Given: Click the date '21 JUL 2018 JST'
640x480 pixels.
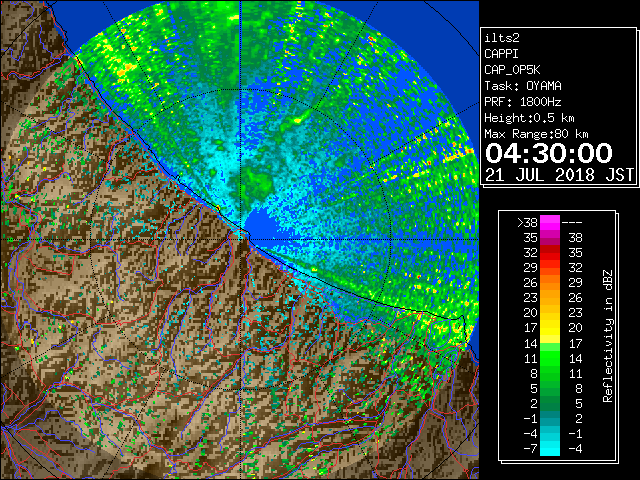Looking at the screenshot, I should [x=559, y=175].
